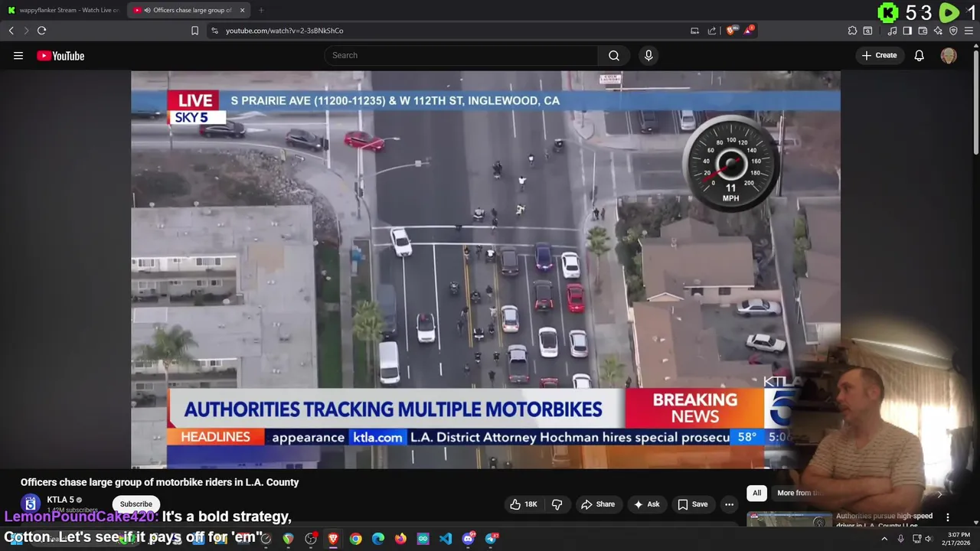Viewport: 980px width, 551px height.
Task: Open the KTLA 5 channel name link
Action: (60, 500)
